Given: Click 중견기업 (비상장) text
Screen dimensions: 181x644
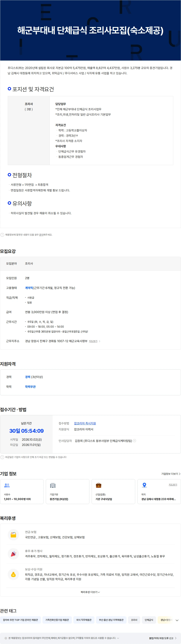Looking at the screenshot, I should point(59,499).
